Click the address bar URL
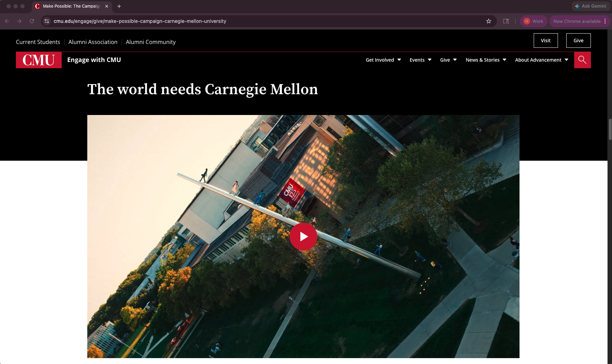The height and width of the screenshot is (364, 612). [x=140, y=21]
